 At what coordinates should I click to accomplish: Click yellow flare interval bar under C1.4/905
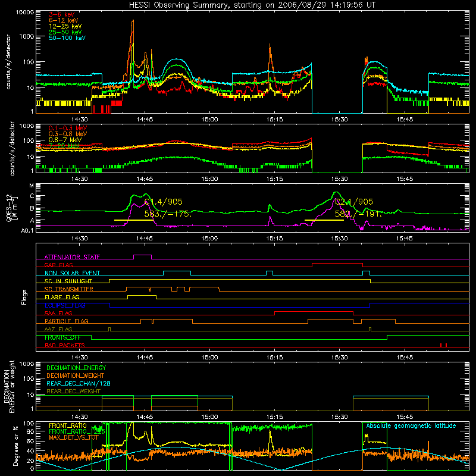(133, 220)
